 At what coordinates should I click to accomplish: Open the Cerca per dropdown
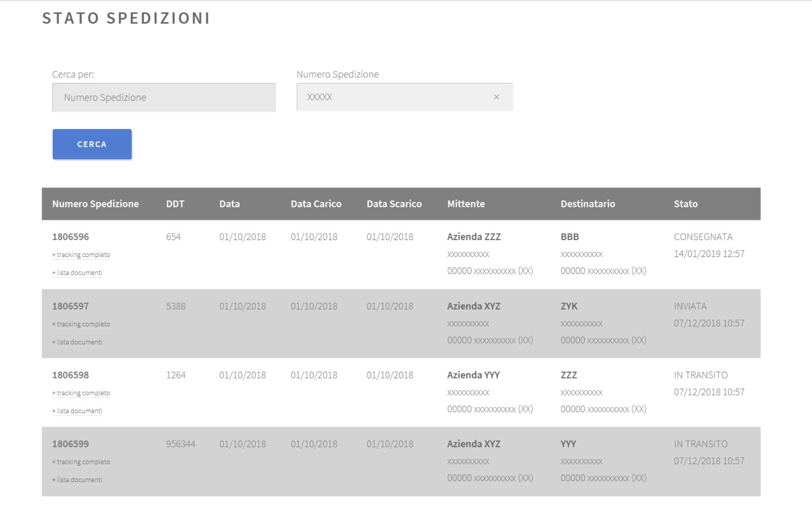click(164, 97)
